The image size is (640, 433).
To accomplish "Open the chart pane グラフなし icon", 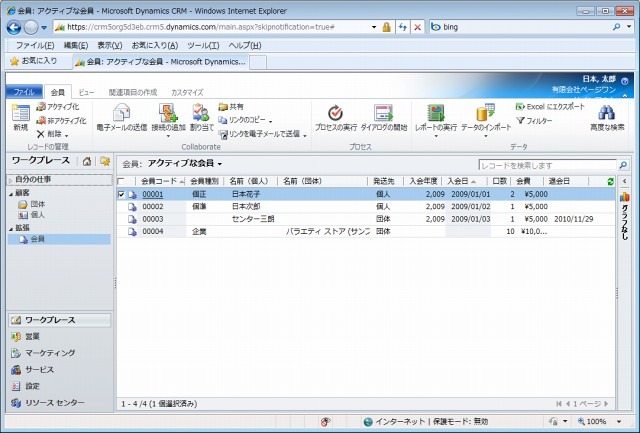I will click(624, 198).
